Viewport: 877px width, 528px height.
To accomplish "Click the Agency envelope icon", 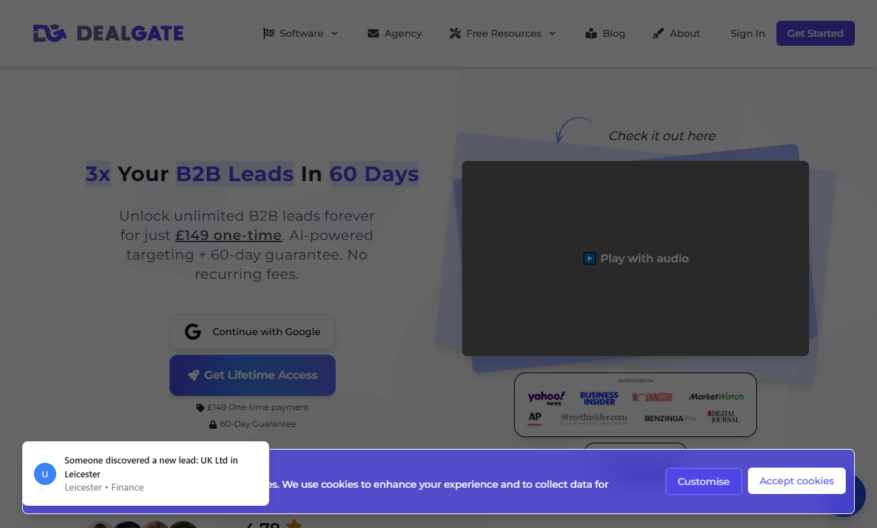I will click(x=373, y=34).
